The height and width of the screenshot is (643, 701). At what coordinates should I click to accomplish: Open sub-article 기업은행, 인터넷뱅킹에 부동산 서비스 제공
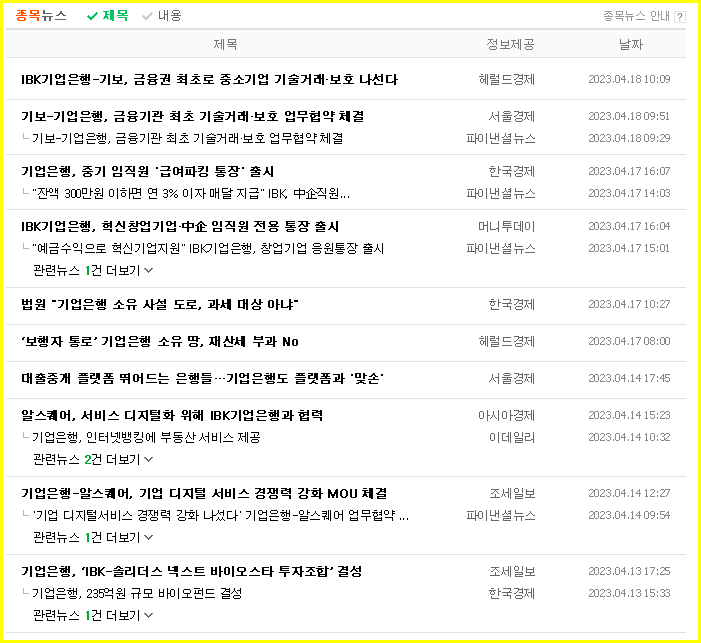[x=146, y=437]
